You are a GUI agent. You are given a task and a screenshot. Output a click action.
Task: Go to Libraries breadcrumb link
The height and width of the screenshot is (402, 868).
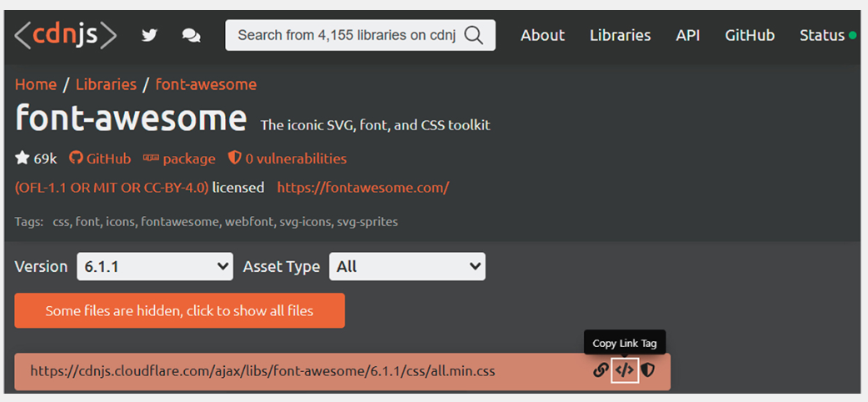coord(107,85)
